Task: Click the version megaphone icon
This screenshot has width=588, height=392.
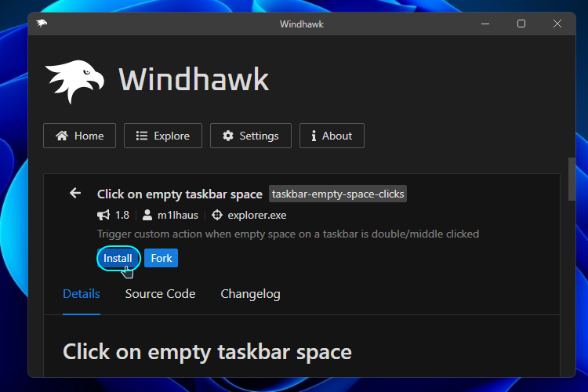Action: point(103,216)
